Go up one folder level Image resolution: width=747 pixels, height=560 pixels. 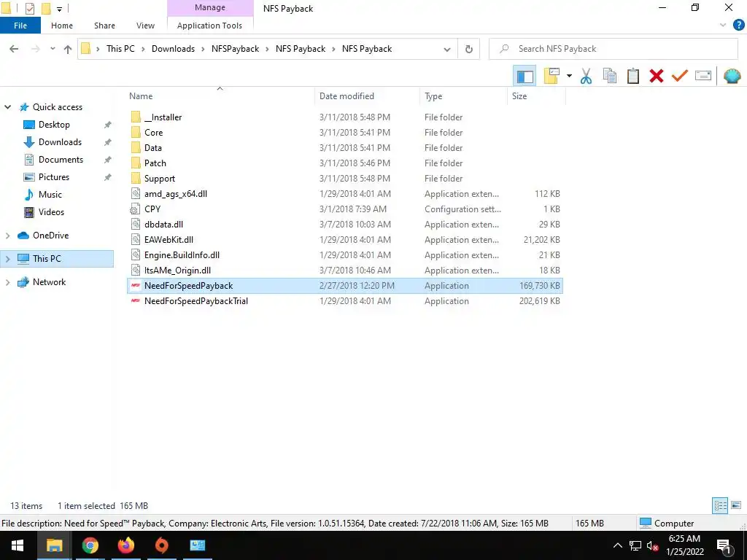68,49
